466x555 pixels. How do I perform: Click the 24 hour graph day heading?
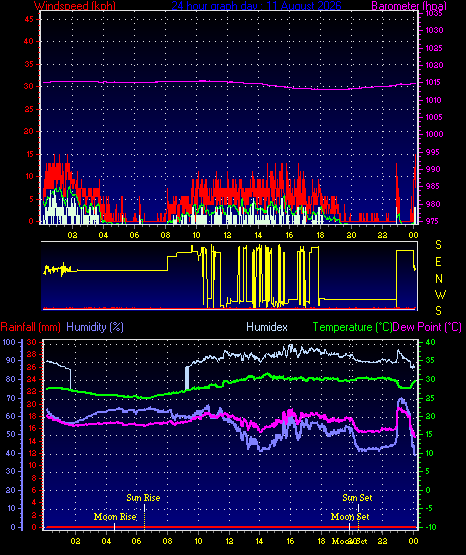[x=256, y=5]
